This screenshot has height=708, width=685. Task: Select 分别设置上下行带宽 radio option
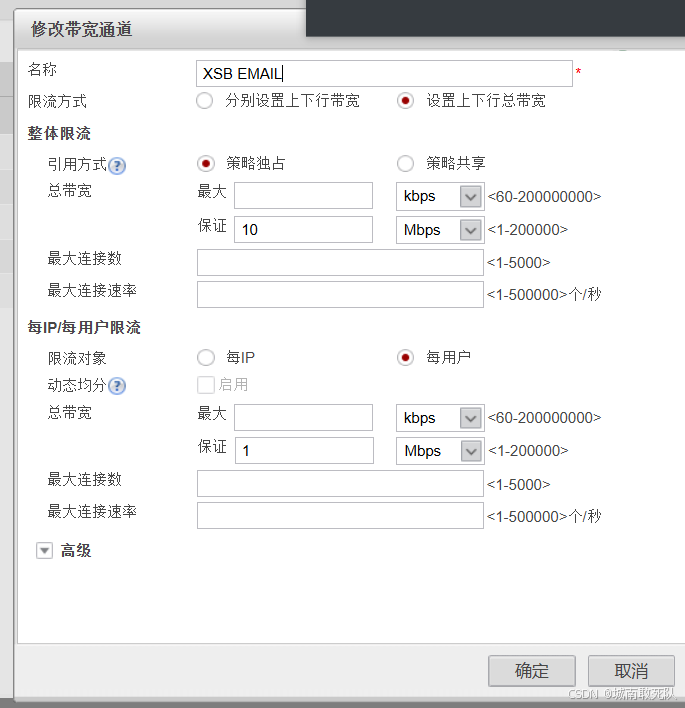click(x=205, y=101)
